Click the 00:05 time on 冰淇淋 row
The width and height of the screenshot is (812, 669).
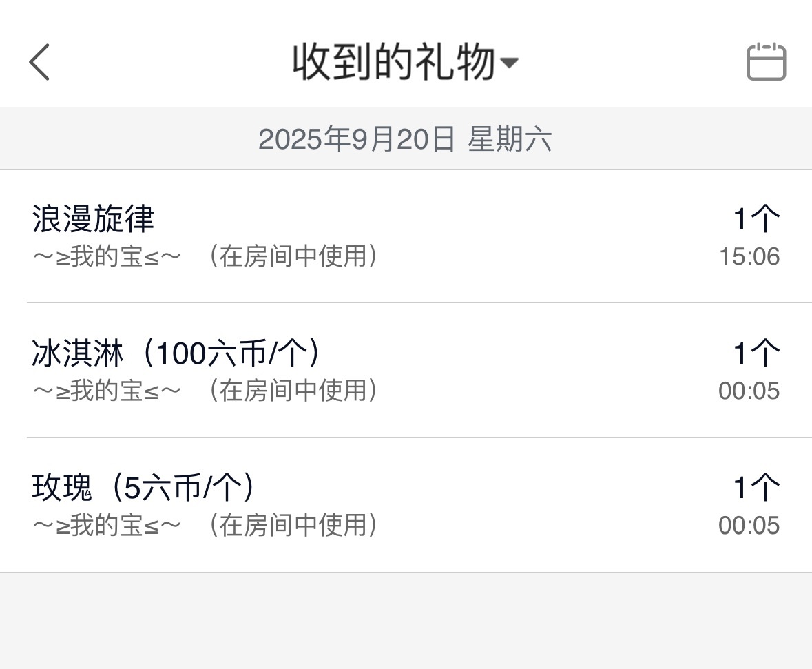point(749,391)
